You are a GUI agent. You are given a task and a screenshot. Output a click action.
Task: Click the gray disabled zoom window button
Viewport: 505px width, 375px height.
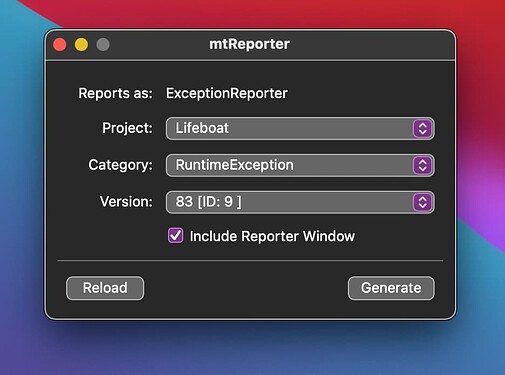point(103,45)
